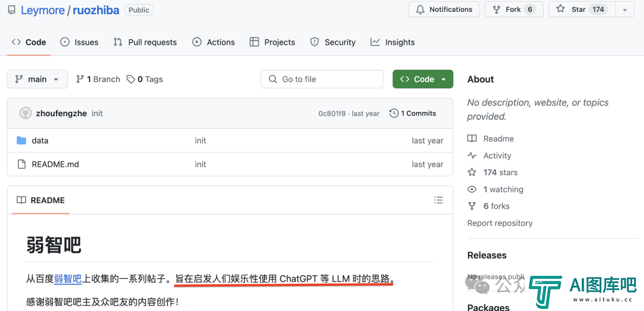This screenshot has height=311, width=644.
Task: Click the table icon on Projects tab
Action: click(254, 42)
